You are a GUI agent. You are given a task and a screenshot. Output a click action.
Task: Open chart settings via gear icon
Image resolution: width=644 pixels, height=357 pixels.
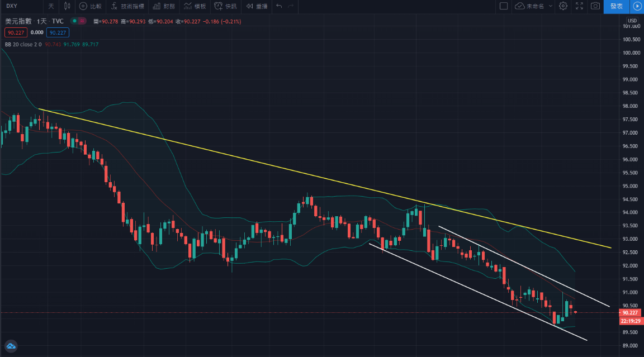[x=563, y=6]
